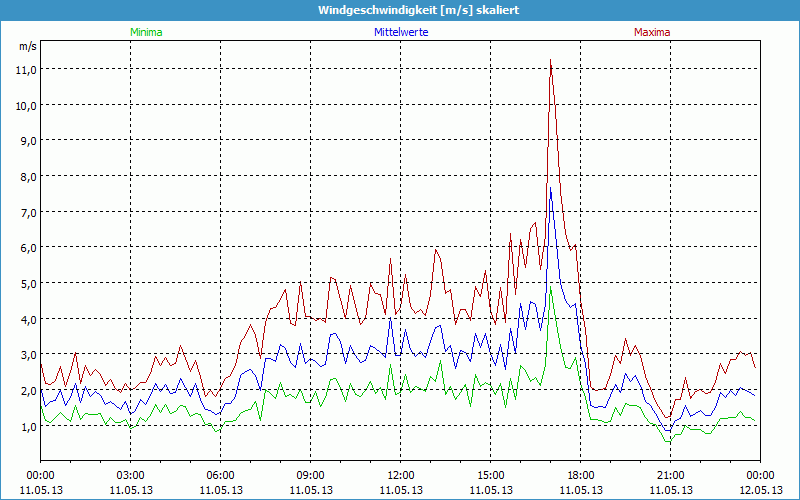Click the 12.05.13 date label
Viewport: 800px width, 500px height.
click(760, 490)
